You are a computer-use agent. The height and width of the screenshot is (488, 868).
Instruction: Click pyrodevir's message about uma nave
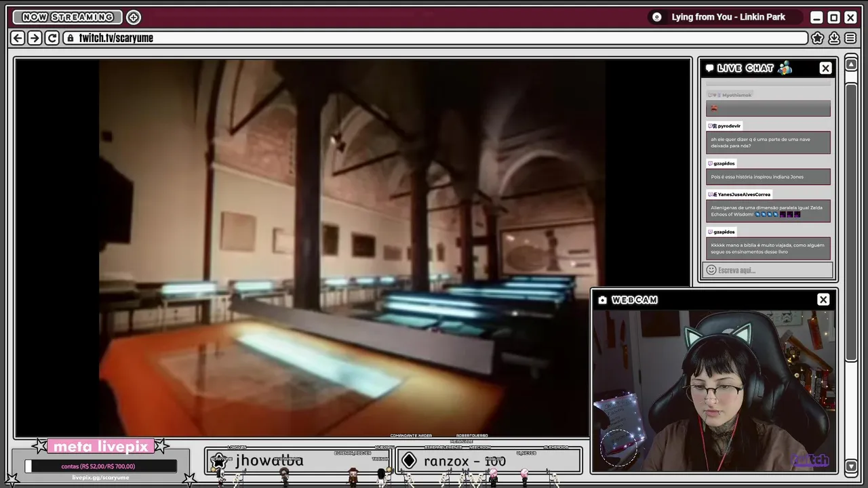768,142
